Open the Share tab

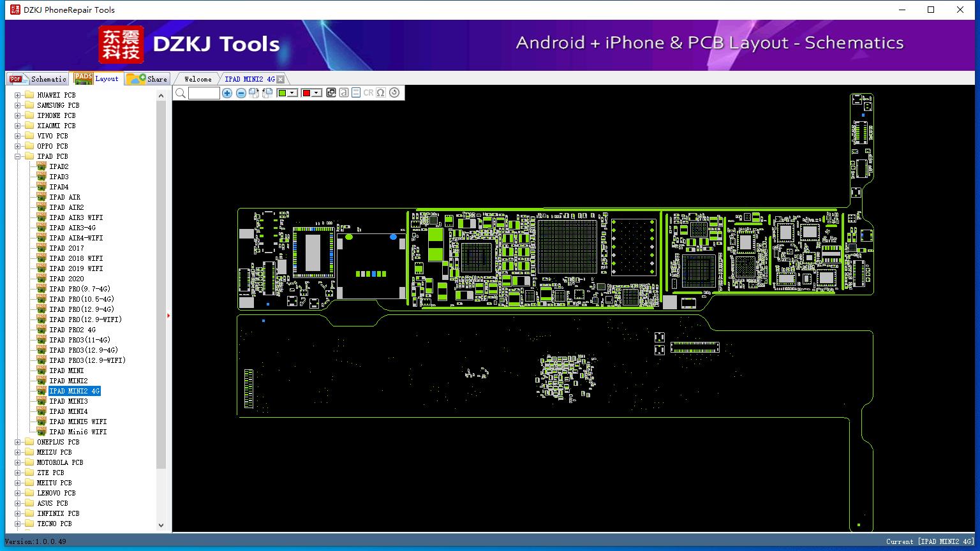[147, 79]
